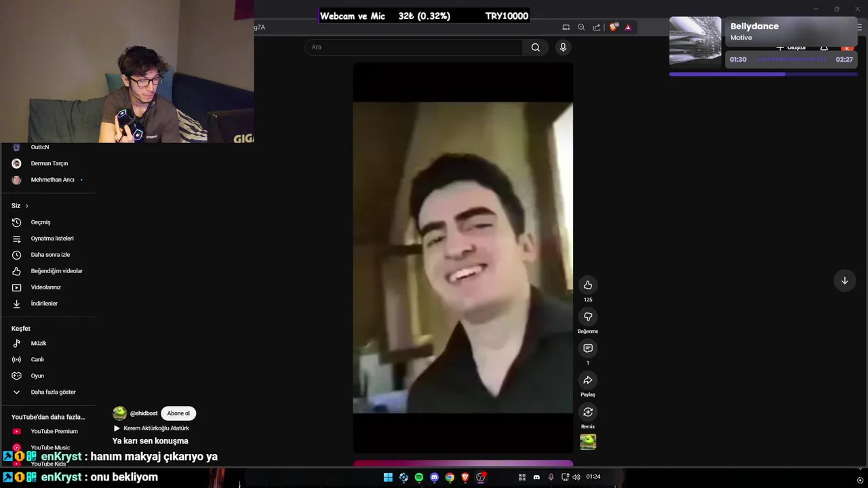This screenshot has height=488, width=868.
Task: Open volume control in tray
Action: click(576, 477)
